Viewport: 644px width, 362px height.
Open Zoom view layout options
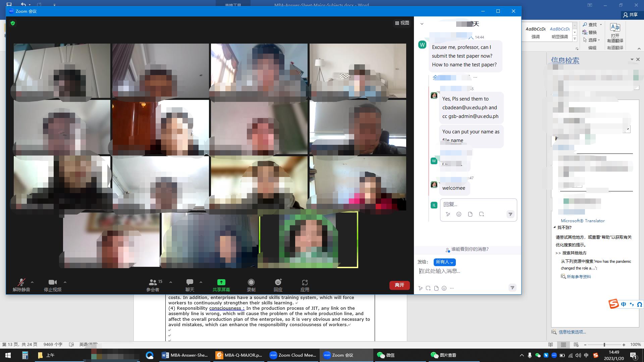click(x=402, y=23)
